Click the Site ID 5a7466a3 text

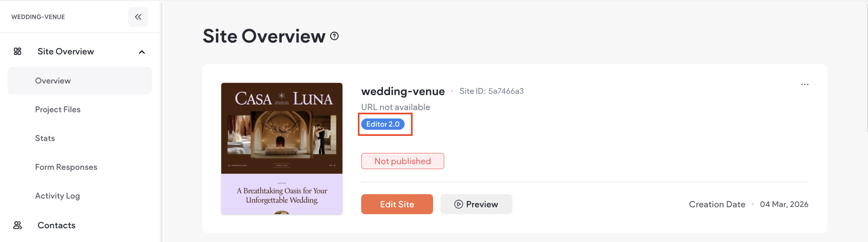coord(491,91)
